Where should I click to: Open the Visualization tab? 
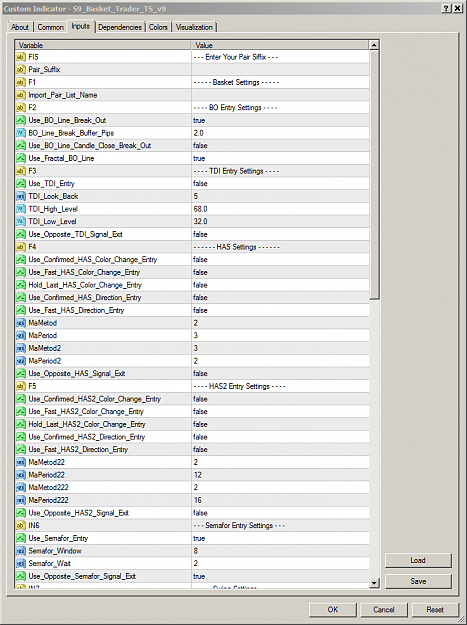point(194,27)
